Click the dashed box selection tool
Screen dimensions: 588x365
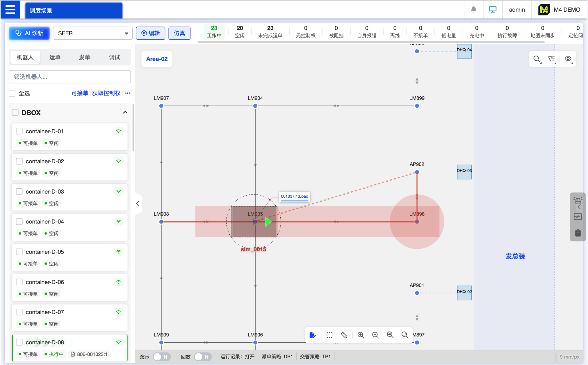[x=329, y=335]
